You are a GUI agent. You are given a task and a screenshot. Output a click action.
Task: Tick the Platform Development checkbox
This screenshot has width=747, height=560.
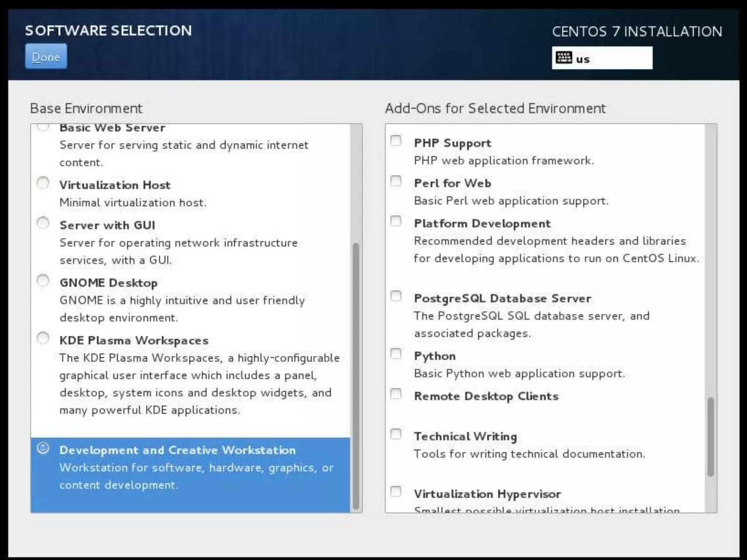tap(396, 221)
